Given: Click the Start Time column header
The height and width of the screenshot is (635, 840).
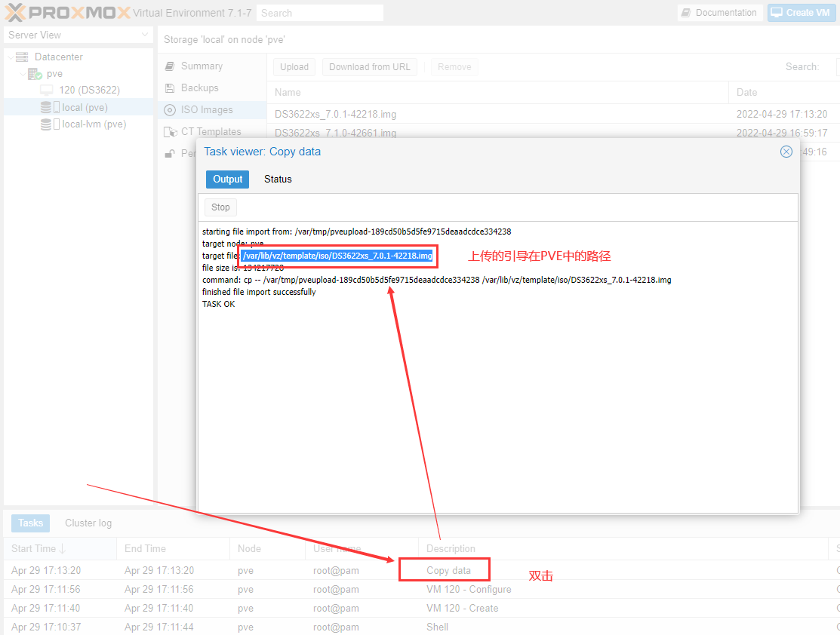Looking at the screenshot, I should (x=60, y=549).
